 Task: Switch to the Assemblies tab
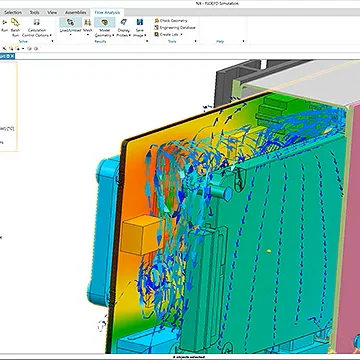point(75,12)
